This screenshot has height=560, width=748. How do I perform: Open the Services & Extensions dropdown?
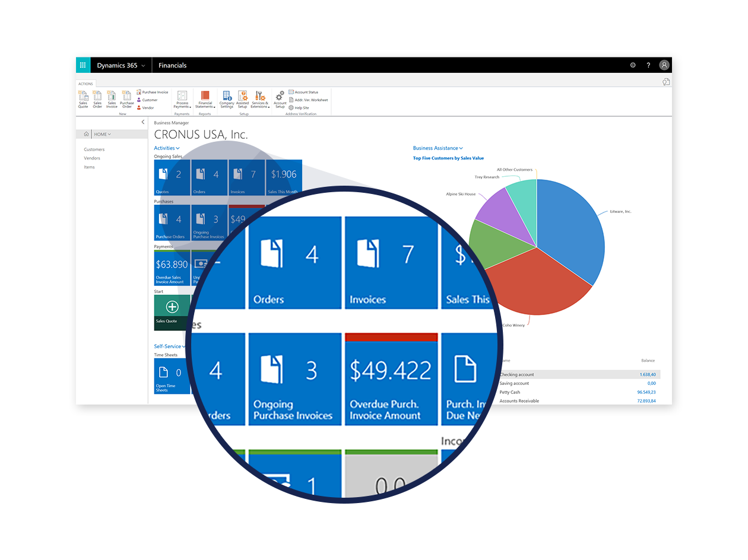260,99
